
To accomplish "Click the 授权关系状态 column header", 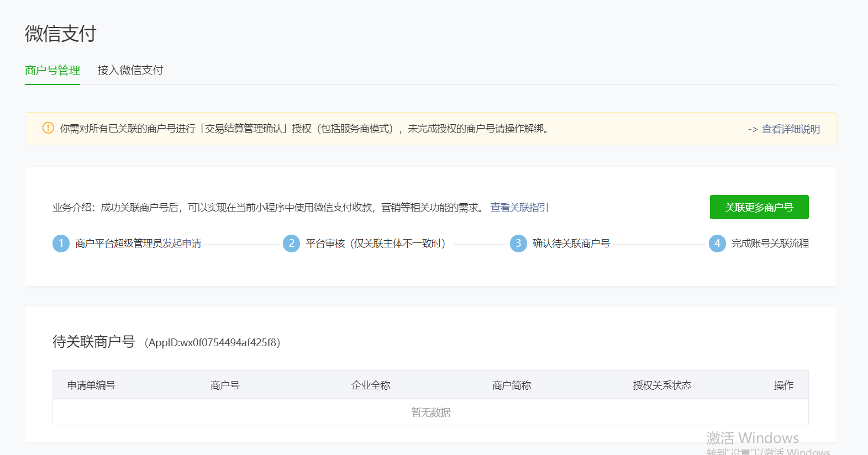I will [x=662, y=385].
